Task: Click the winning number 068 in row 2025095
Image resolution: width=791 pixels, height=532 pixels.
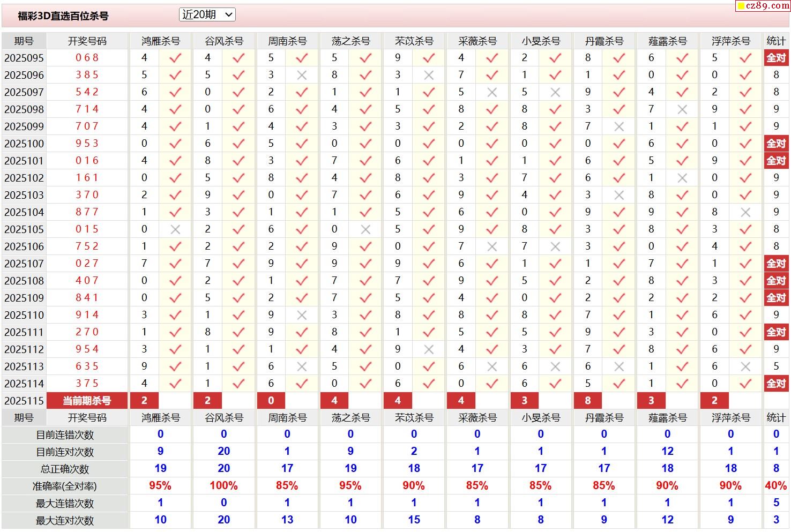Action: (87, 58)
